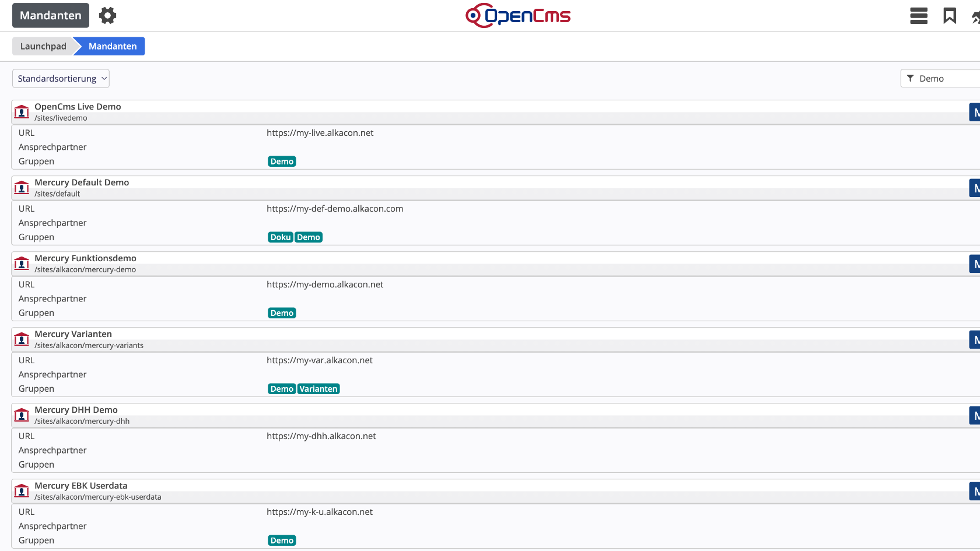The height and width of the screenshot is (551, 980).
Task: Expand the blue M button on Mercury DHH Demo
Action: tap(975, 415)
